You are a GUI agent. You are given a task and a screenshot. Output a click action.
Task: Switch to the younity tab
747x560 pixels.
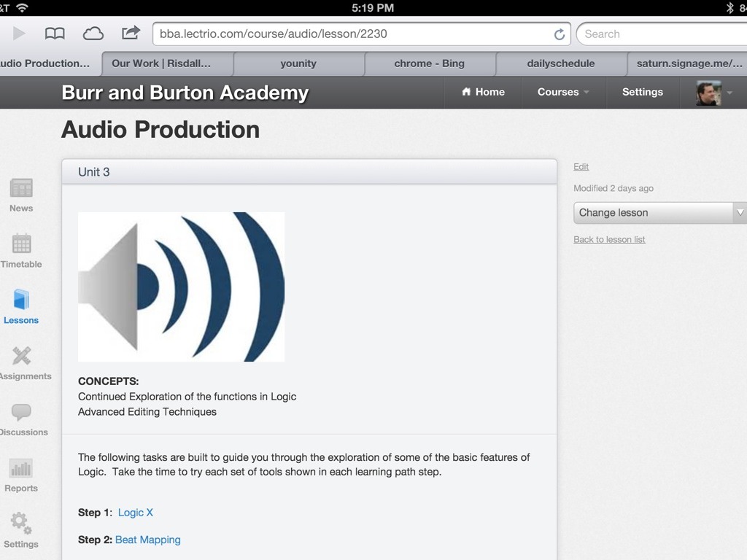tap(298, 63)
